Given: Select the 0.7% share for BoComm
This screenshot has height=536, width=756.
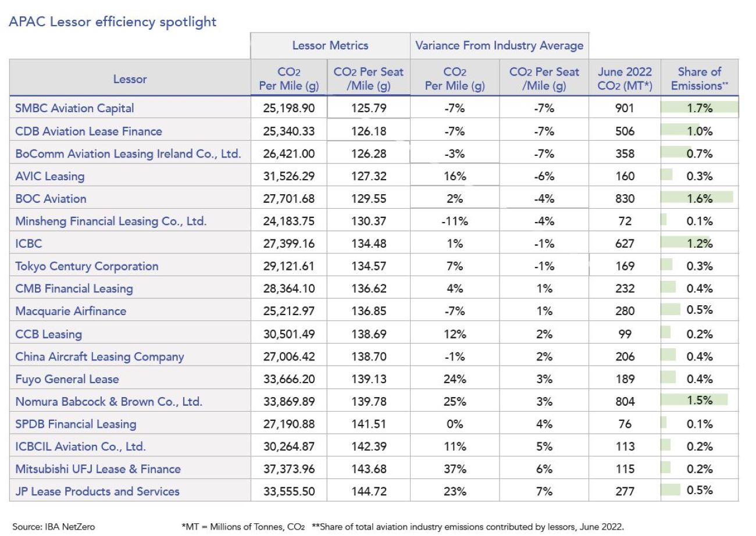Looking at the screenshot, I should pos(700,154).
